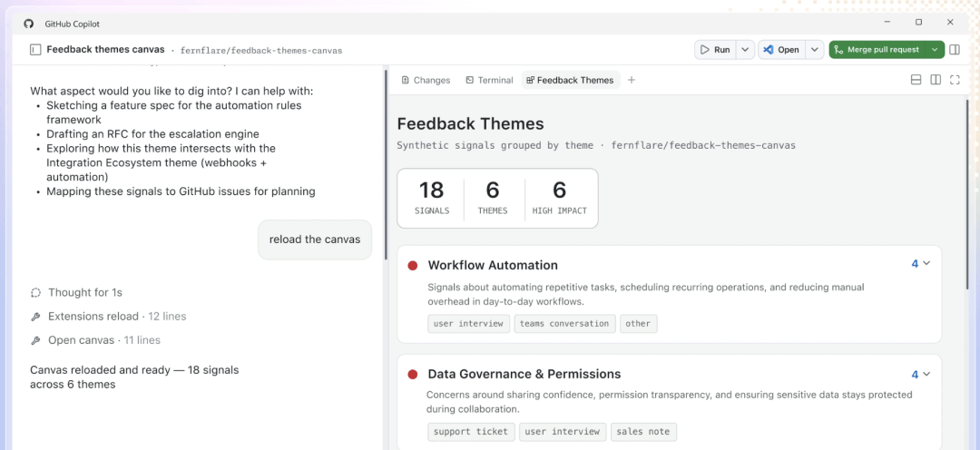The height and width of the screenshot is (450, 980).
Task: Split the canvas panel horizontally
Action: coord(916,80)
